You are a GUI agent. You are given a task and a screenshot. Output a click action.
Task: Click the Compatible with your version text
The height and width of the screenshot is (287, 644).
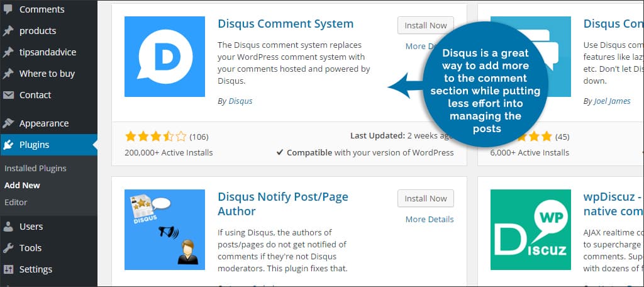point(365,152)
